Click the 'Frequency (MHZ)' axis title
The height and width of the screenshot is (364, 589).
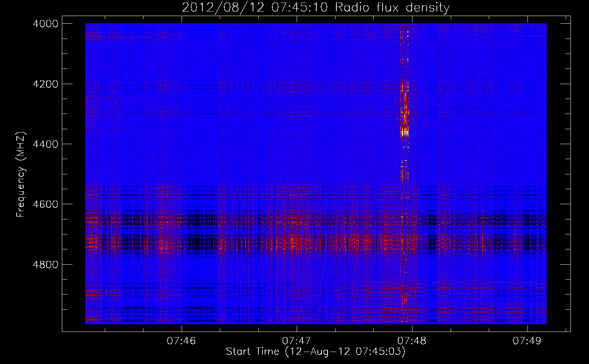click(x=21, y=175)
